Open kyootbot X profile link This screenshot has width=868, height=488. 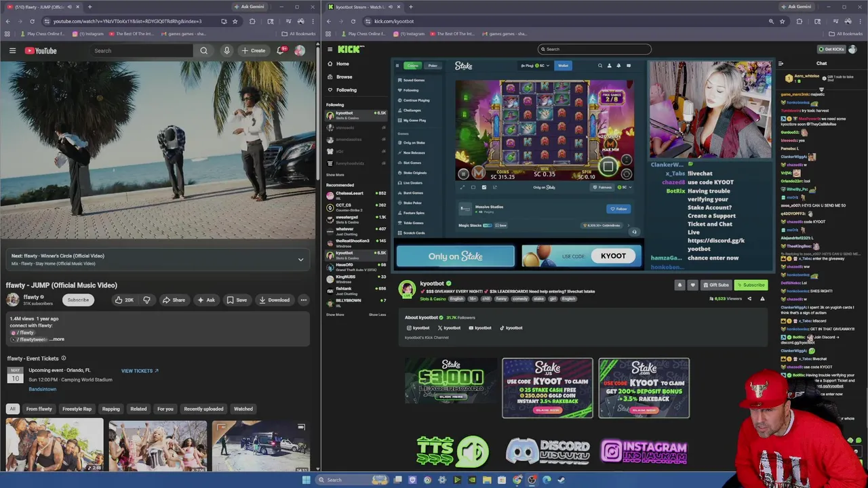point(449,328)
